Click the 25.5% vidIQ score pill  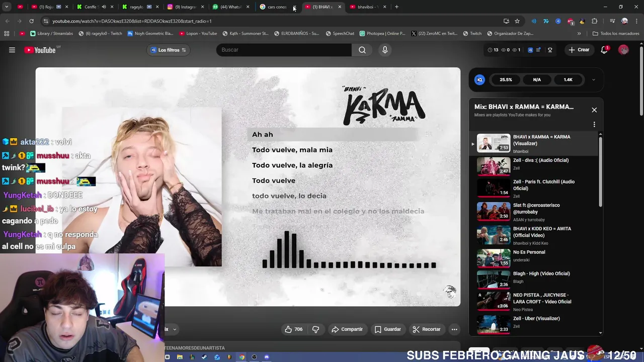tap(506, 79)
